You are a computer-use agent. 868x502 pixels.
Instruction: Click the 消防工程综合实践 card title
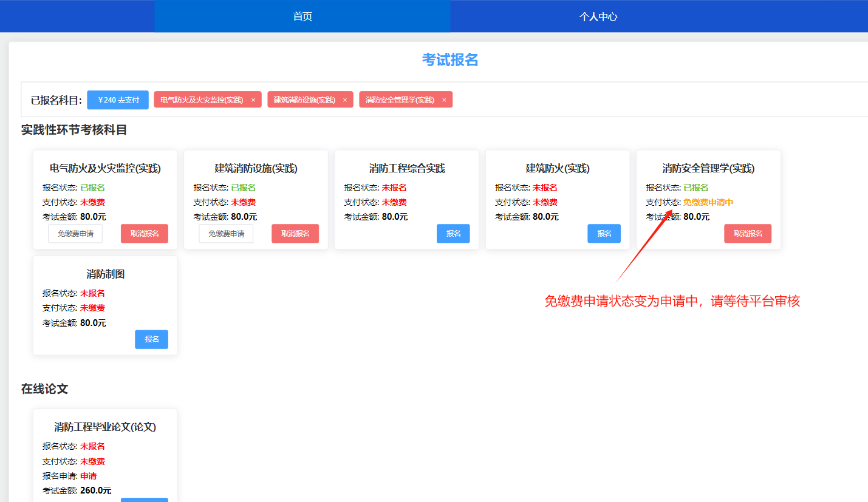pyautogui.click(x=407, y=169)
